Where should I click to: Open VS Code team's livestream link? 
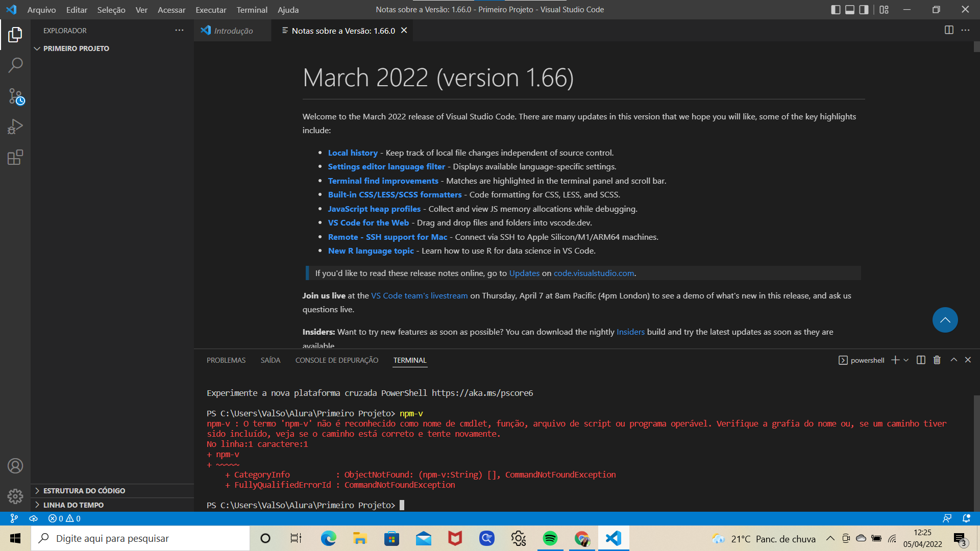click(419, 295)
